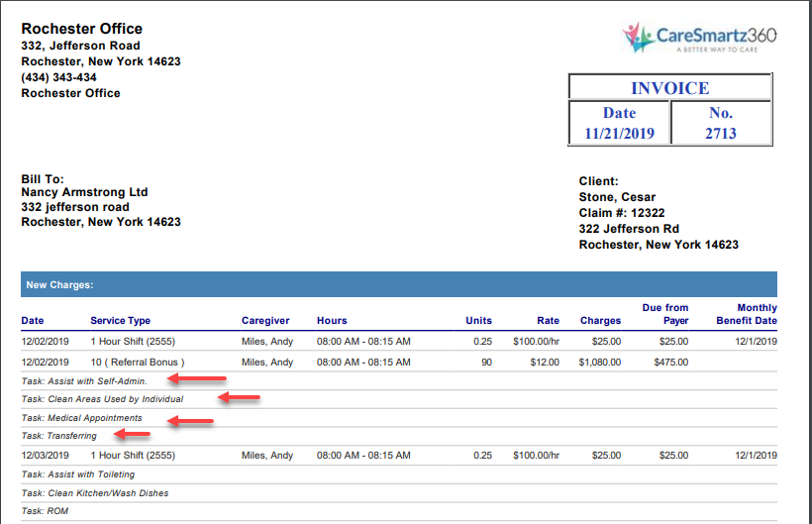Click phone number (434) 343-434

coord(59,77)
